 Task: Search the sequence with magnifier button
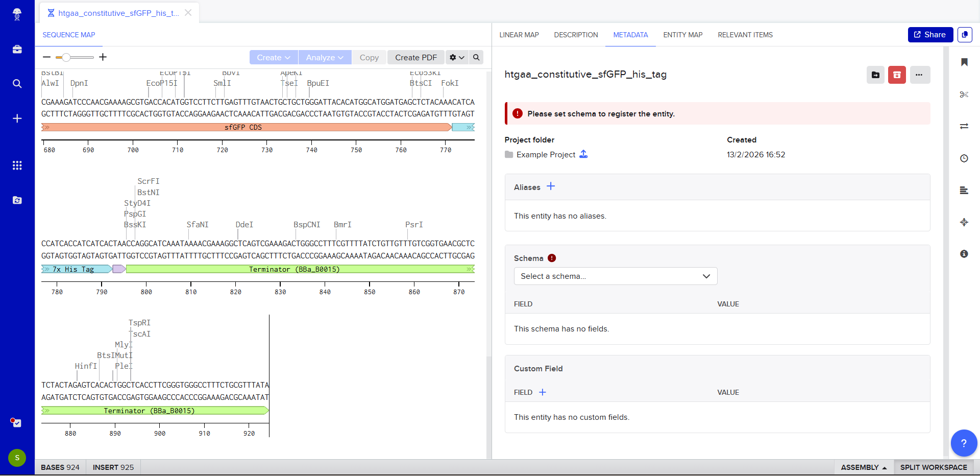[x=476, y=57]
